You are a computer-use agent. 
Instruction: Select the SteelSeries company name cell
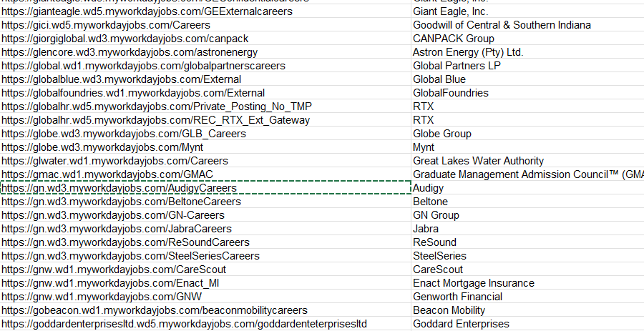point(527,255)
